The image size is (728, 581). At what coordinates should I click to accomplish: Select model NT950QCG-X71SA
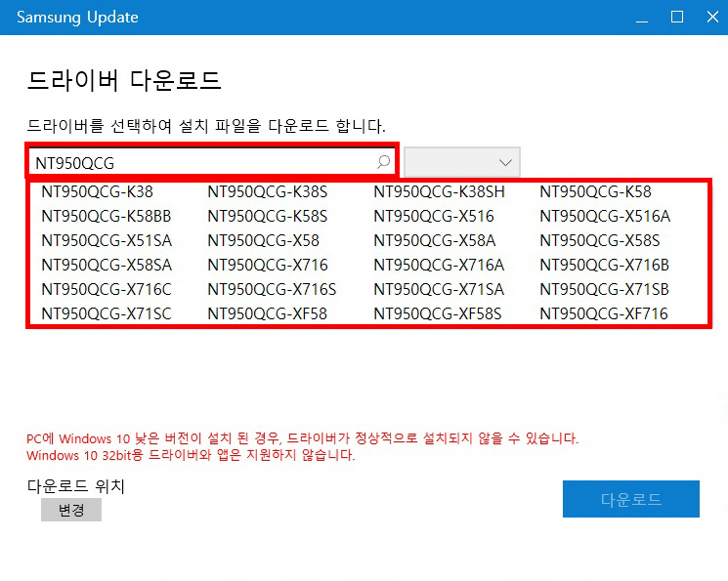(x=439, y=290)
